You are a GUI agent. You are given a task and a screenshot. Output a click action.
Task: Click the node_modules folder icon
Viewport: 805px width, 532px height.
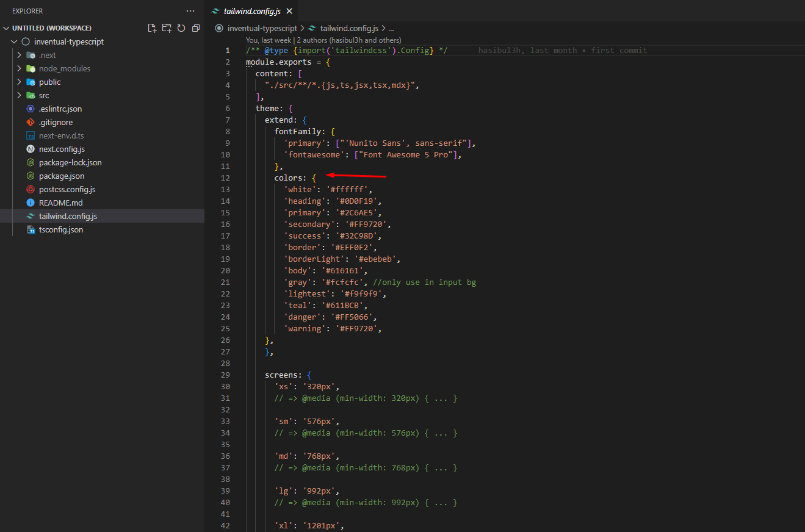coord(31,68)
